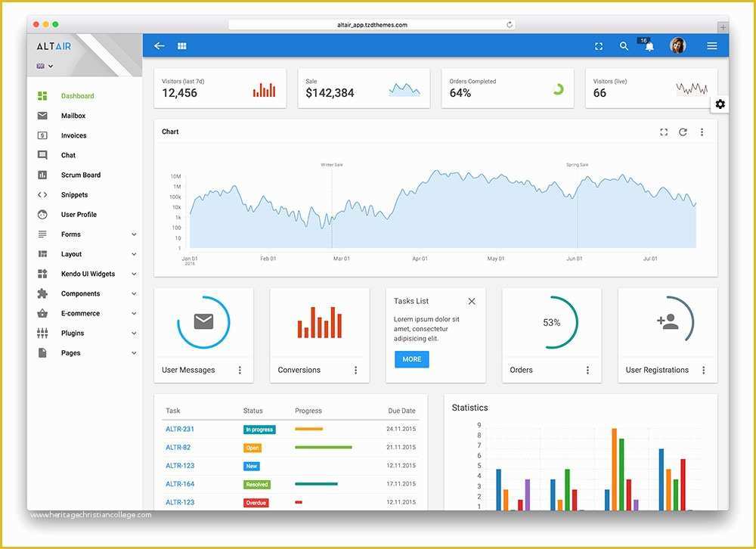This screenshot has height=549, width=756.
Task: Open the hamburger menu in the header
Action: pos(711,46)
